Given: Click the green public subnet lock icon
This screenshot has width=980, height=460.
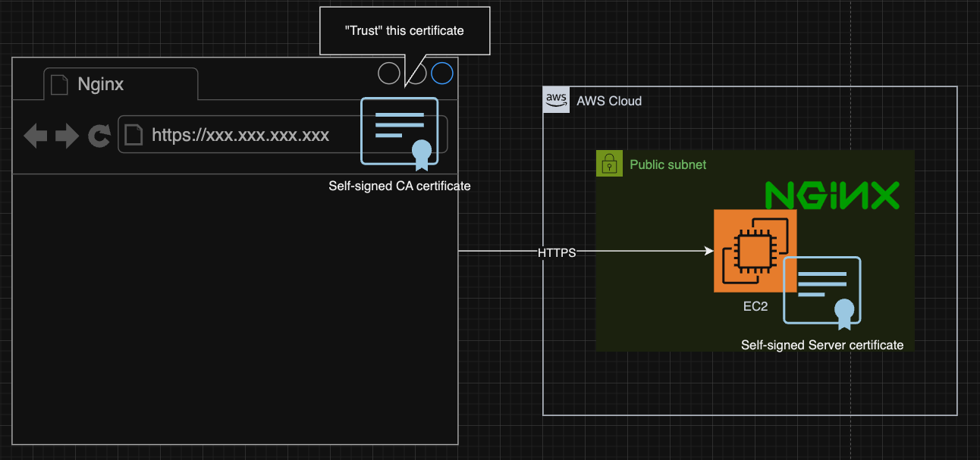Looking at the screenshot, I should pos(609,163).
